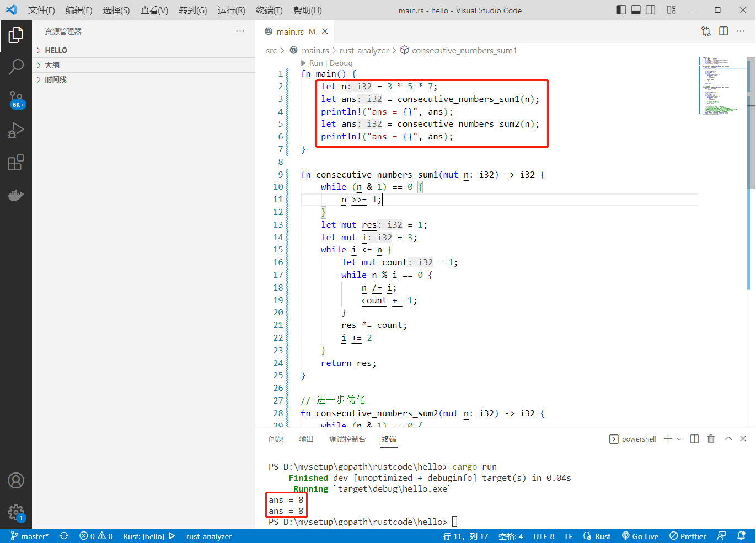Click line 11, column 17 position indicator
Viewport: 756px width, 543px height.
465,536
